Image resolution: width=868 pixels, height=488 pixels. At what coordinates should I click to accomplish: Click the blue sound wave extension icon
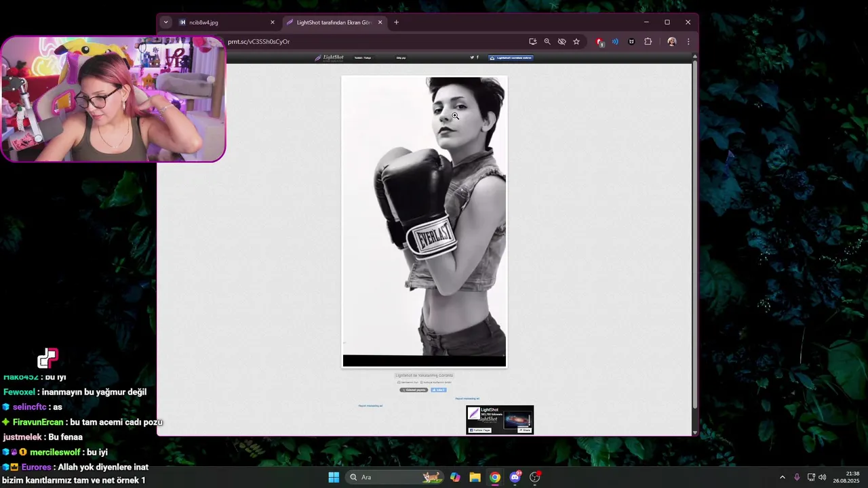click(x=615, y=41)
